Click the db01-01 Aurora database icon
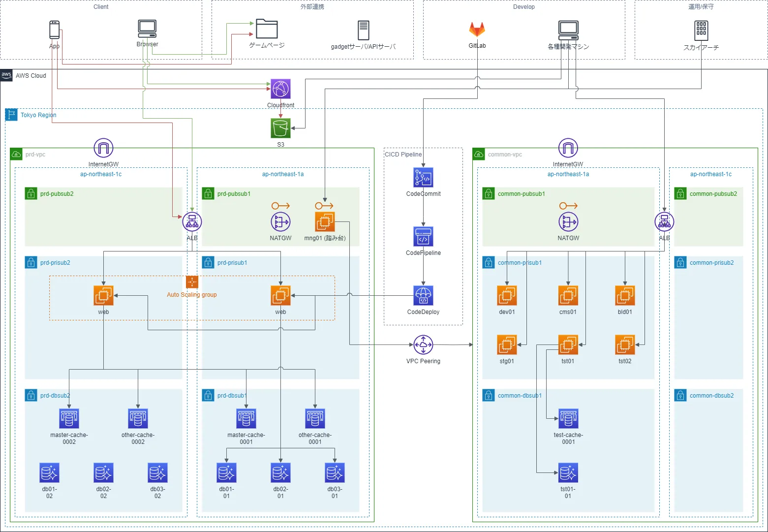768x532 pixels. [226, 473]
